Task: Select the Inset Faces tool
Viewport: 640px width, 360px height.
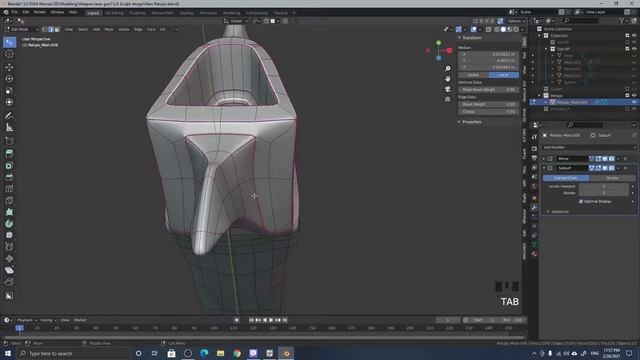Action: click(9, 165)
